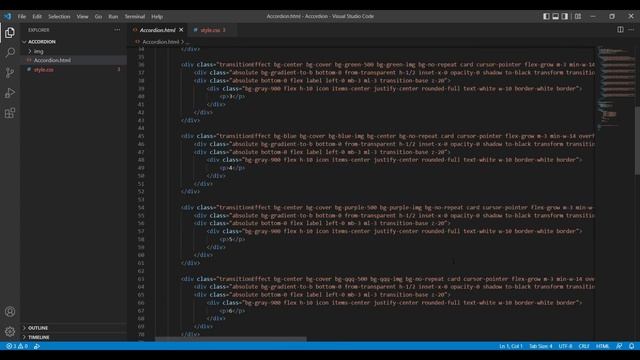Viewport: 640px width, 360px height.
Task: Open the Source Control view
Action: [10, 73]
